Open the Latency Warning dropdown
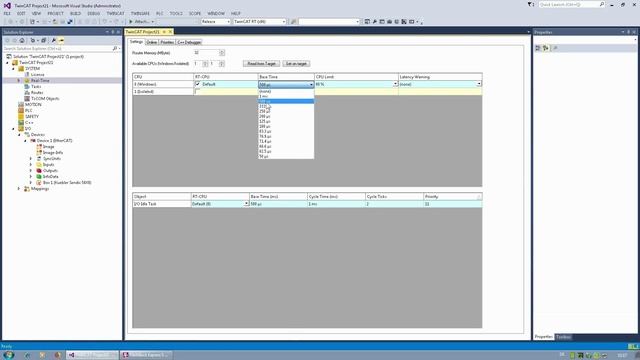 pos(479,84)
